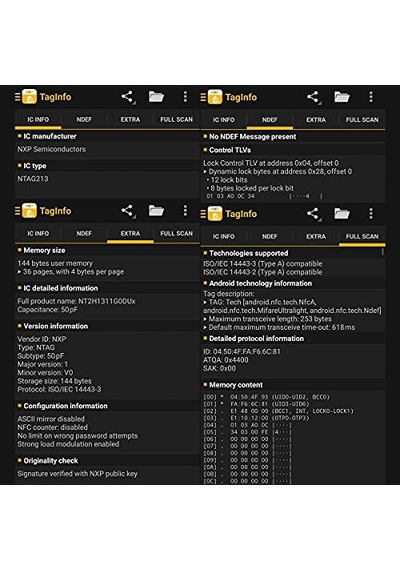Image resolution: width=400 pixels, height=570 pixels.
Task: Tap share icon in top-left TagInfo panel
Action: coord(127,97)
